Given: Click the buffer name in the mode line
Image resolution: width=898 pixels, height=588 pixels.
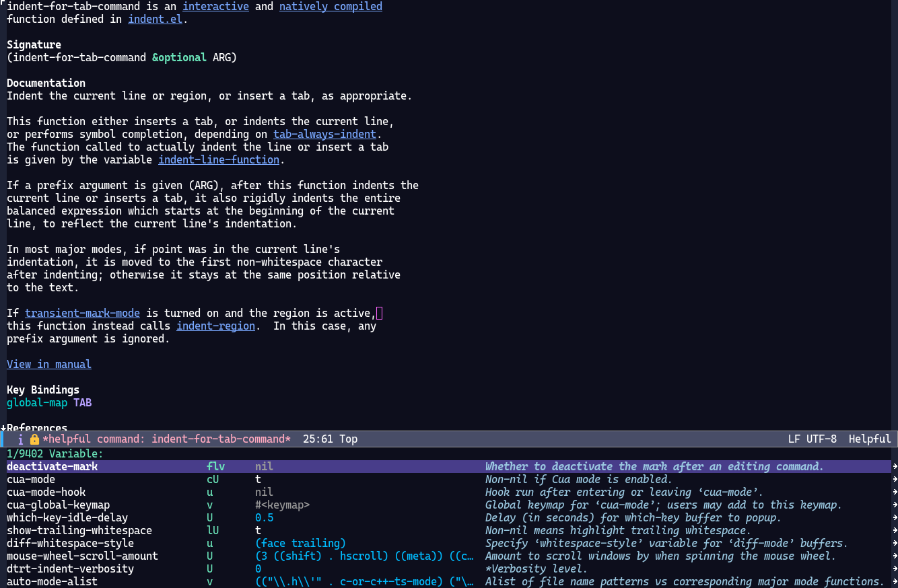Looking at the screenshot, I should (x=166, y=439).
